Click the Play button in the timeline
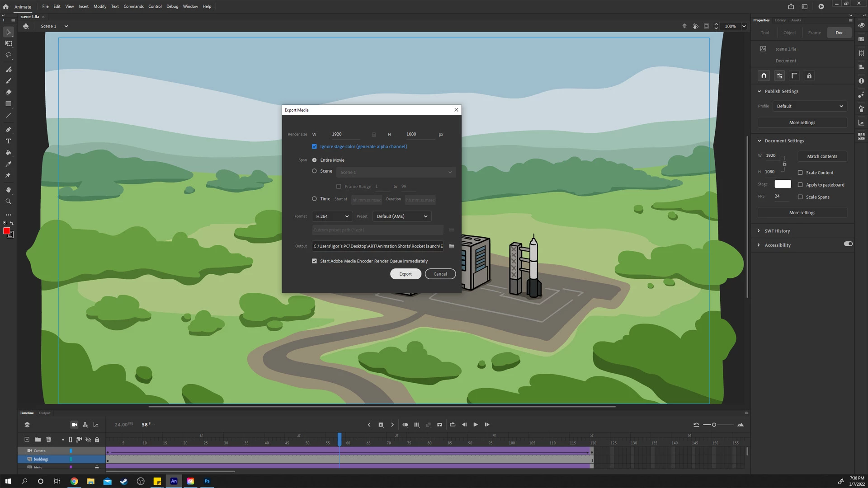 click(475, 425)
